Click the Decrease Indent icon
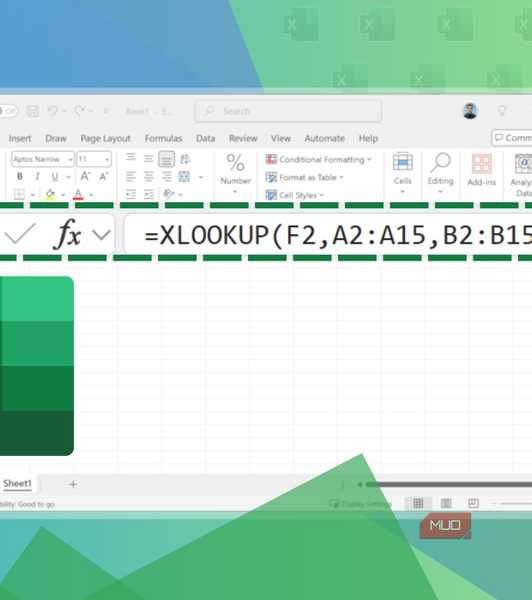Screen dimensions: 532x600 coord(131,194)
